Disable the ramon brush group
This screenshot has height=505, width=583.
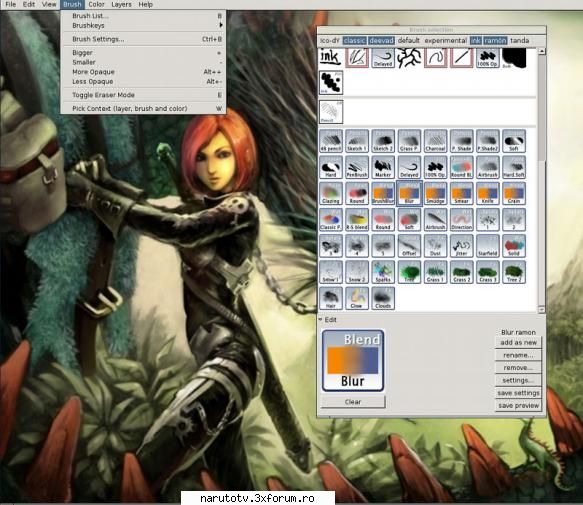(495, 41)
